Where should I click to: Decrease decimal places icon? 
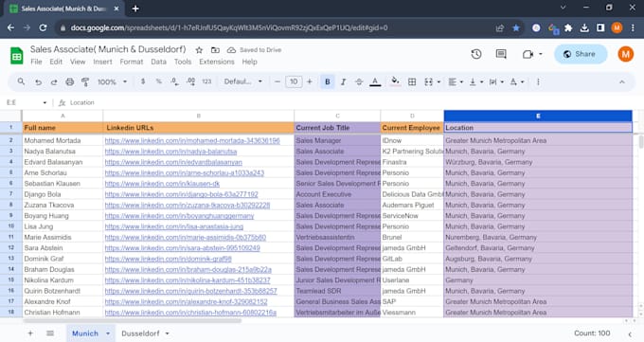pyautogui.click(x=174, y=81)
